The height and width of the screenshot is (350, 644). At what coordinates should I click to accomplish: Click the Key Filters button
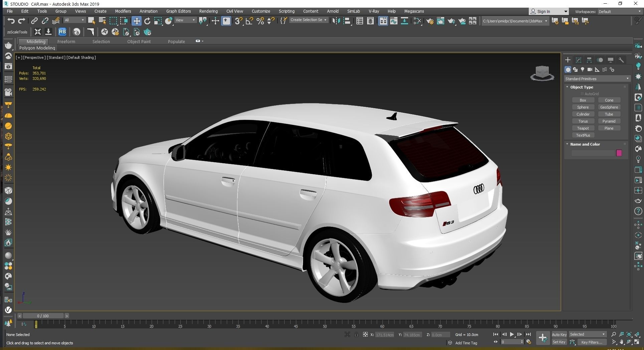tap(592, 342)
